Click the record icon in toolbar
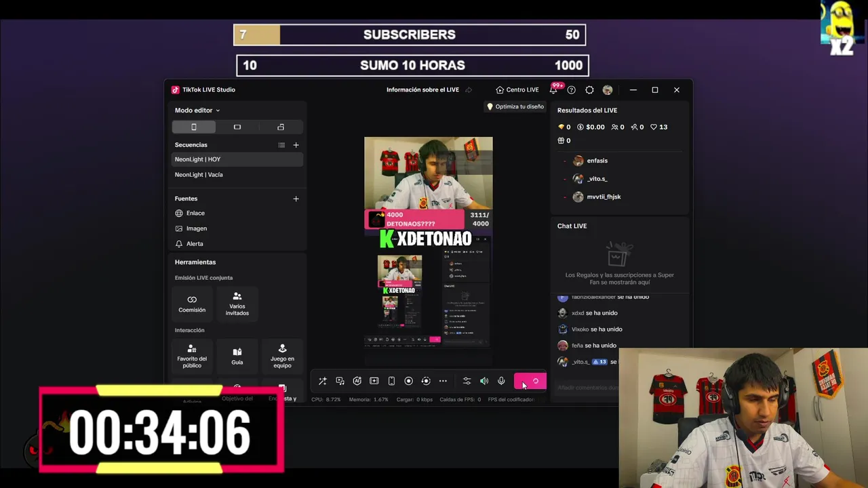 (408, 381)
